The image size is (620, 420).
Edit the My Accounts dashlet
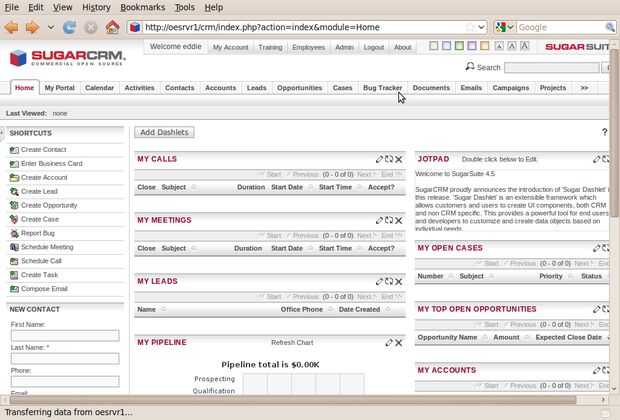pos(596,371)
